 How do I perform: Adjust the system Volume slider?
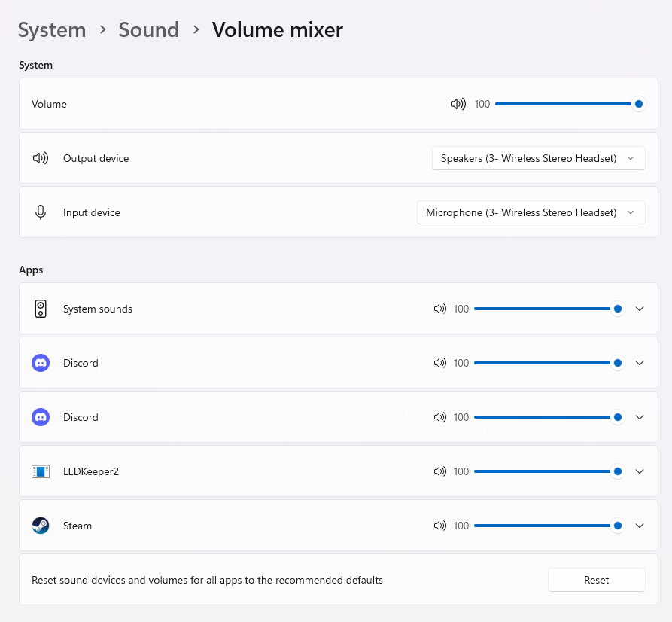[x=570, y=104]
